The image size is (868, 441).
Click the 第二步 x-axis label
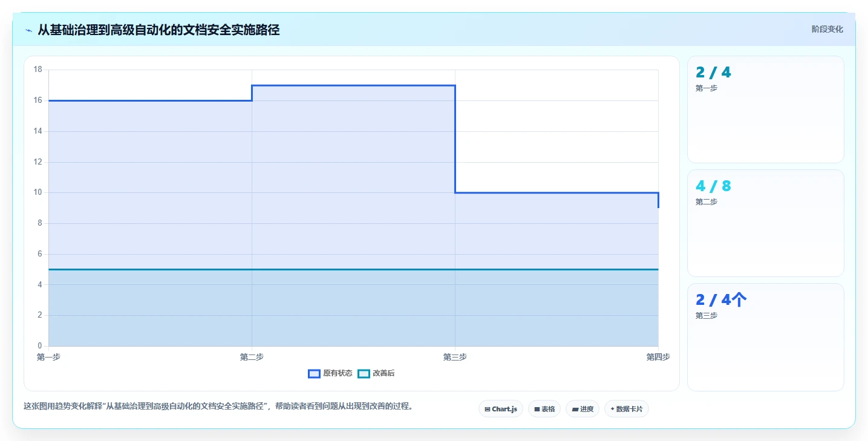click(252, 357)
